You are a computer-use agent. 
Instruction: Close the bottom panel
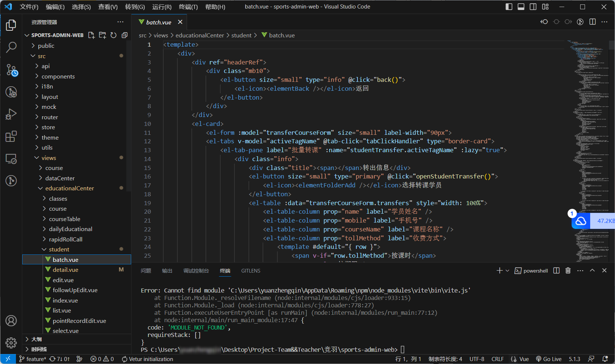point(604,271)
